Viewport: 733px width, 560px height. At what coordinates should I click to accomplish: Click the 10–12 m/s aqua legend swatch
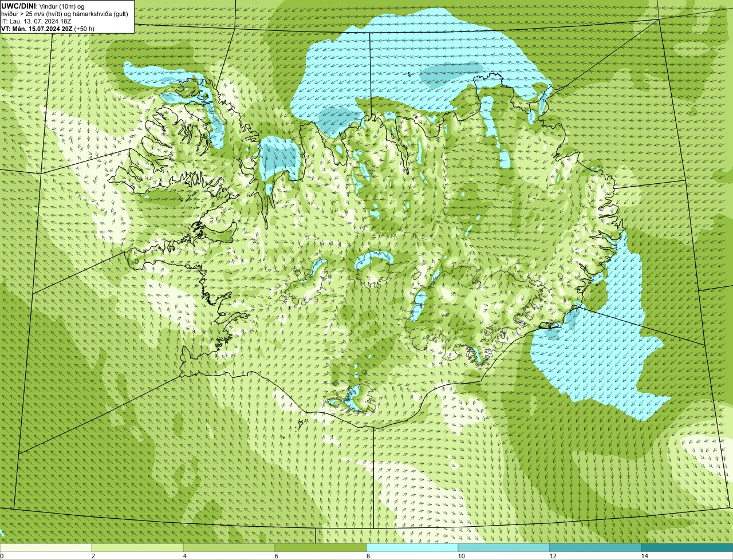coord(504,548)
